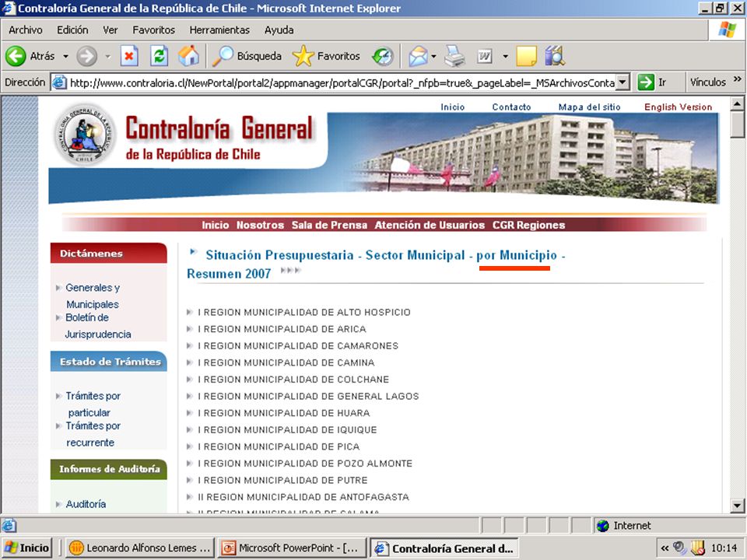747x560 pixels.
Task: Open the Inicio Start button
Action: point(26,548)
